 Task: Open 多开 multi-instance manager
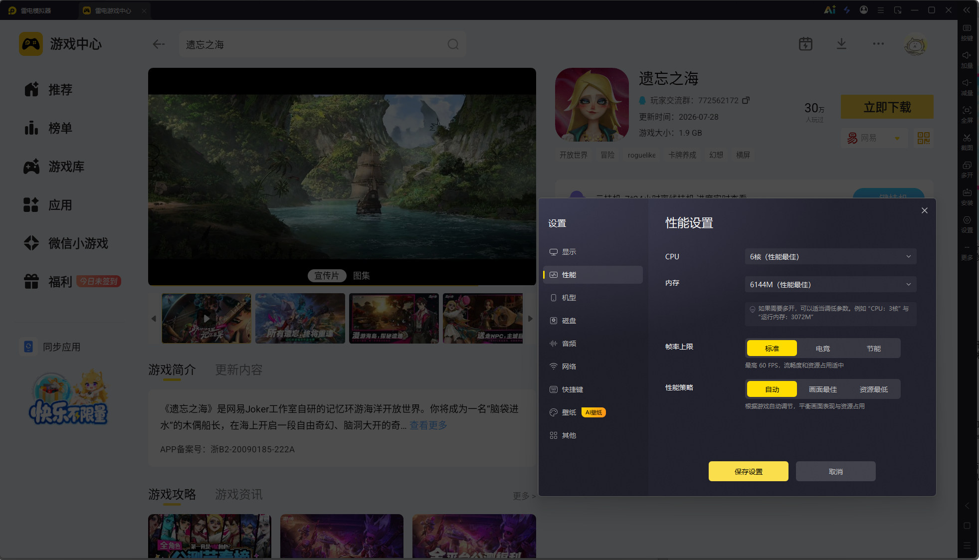pyautogui.click(x=967, y=170)
